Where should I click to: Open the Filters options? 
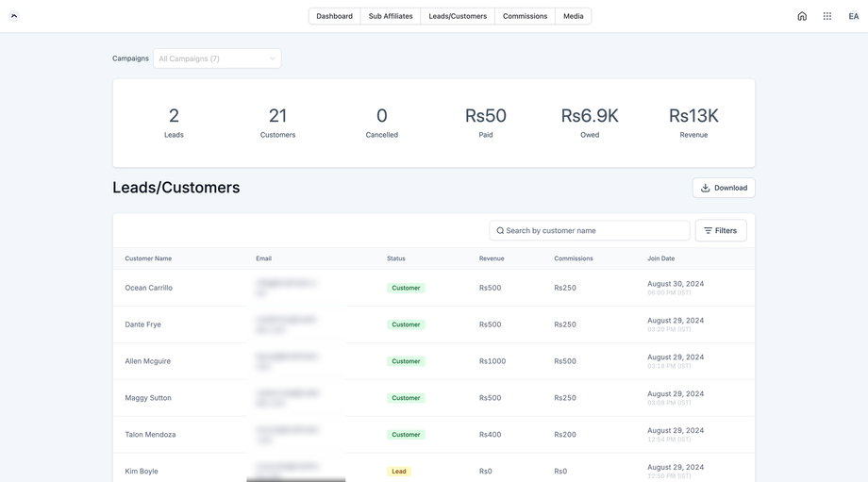[x=721, y=230]
